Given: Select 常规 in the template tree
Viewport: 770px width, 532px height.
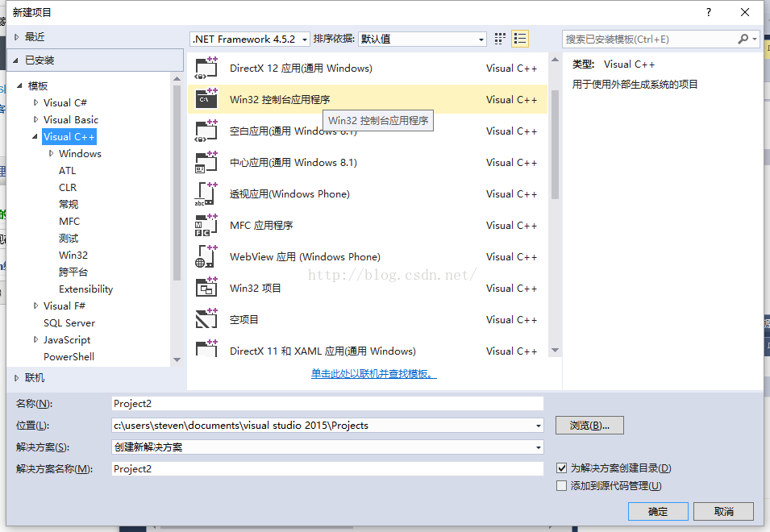Looking at the screenshot, I should pos(69,204).
